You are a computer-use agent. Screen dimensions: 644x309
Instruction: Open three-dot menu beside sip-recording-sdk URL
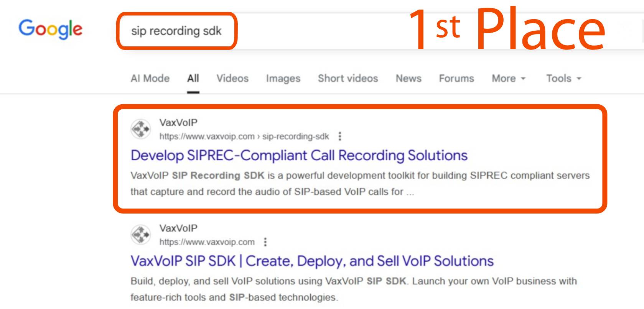[340, 136]
